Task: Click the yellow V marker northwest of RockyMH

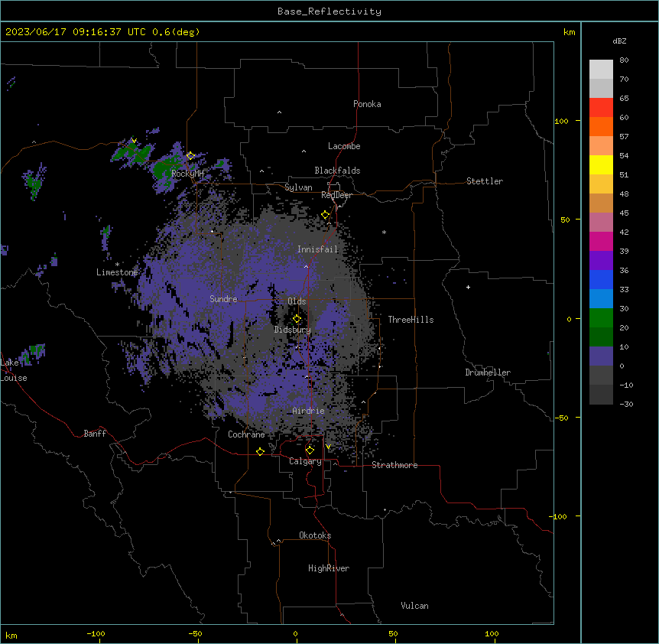Action: pos(134,141)
